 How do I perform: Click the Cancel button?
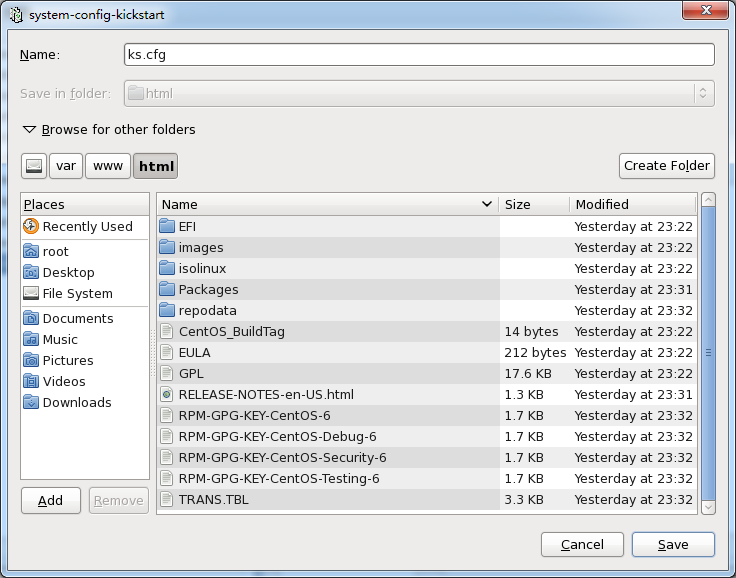[x=582, y=544]
